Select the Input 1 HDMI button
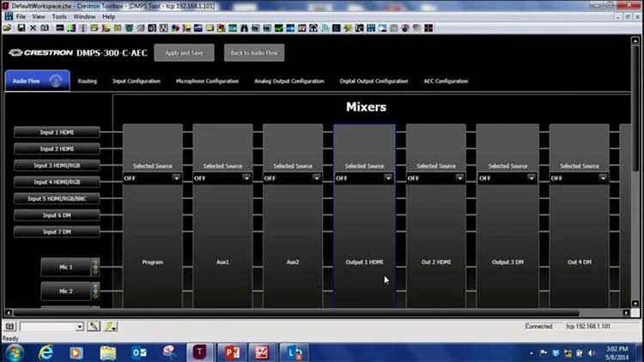The image size is (644, 362). click(x=57, y=132)
